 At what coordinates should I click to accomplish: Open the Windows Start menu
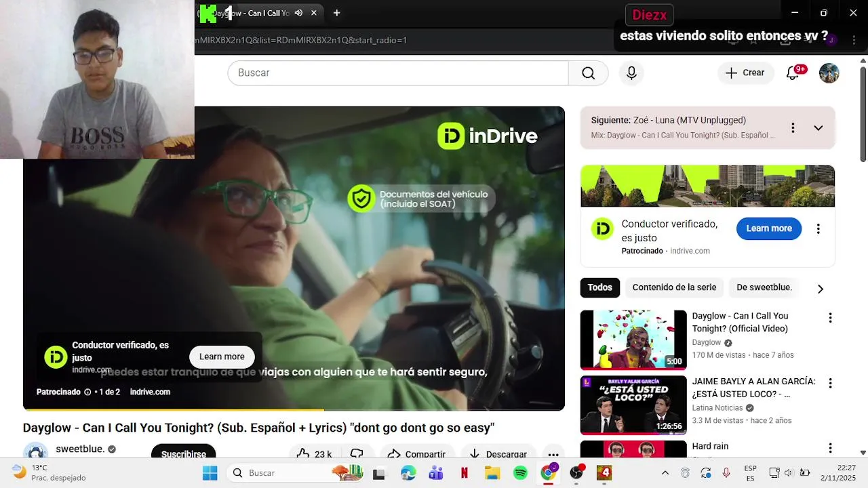[210, 472]
